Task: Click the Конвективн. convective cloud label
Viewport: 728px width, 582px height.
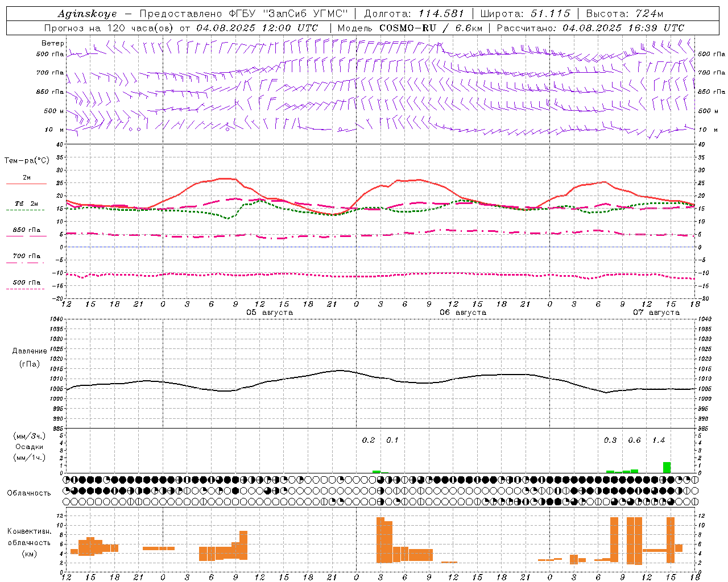Action: pyautogui.click(x=29, y=531)
